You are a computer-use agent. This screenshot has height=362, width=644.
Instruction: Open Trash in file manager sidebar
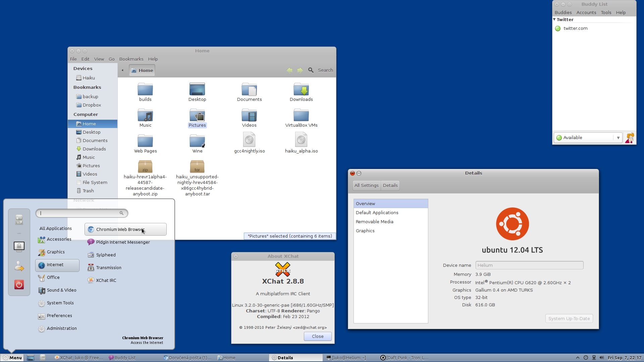pyautogui.click(x=93, y=191)
